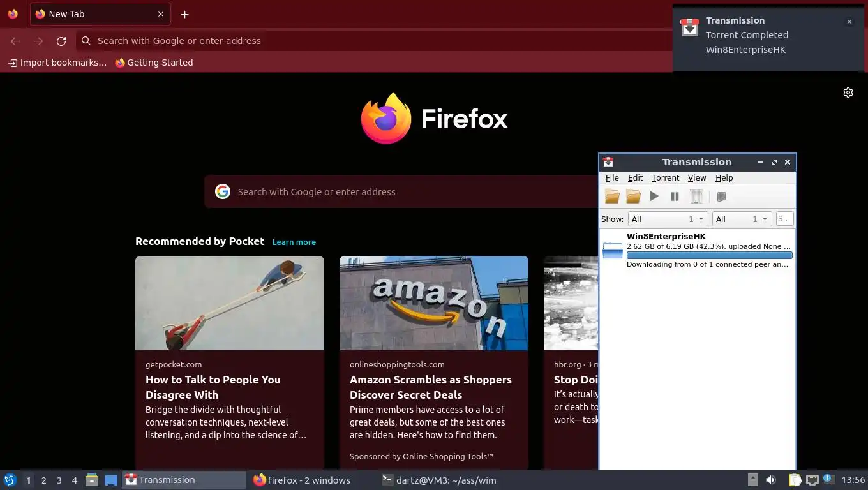Click the tug-of-war article thumbnail
The width and height of the screenshot is (868, 490).
coord(230,303)
